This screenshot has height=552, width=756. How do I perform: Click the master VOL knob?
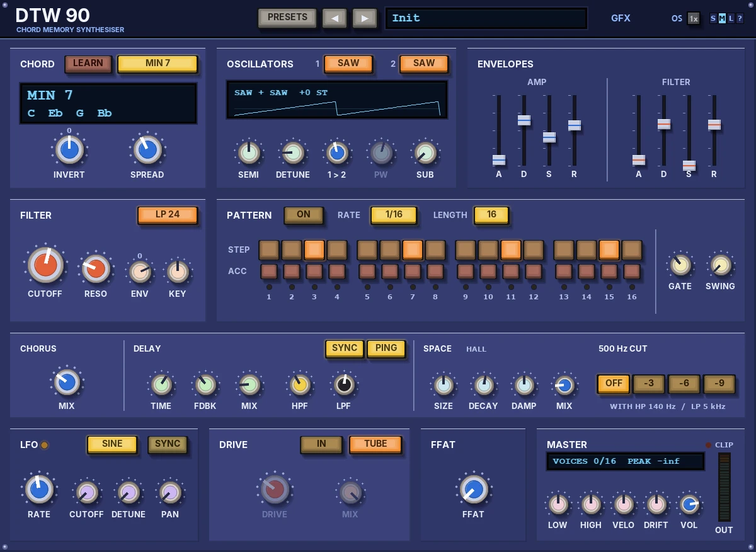click(x=689, y=504)
